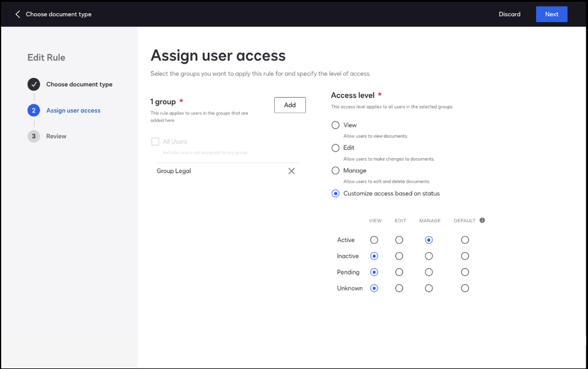Screen dimensions: 588x369
Task: Set Unknown status to Default
Action: click(465, 288)
